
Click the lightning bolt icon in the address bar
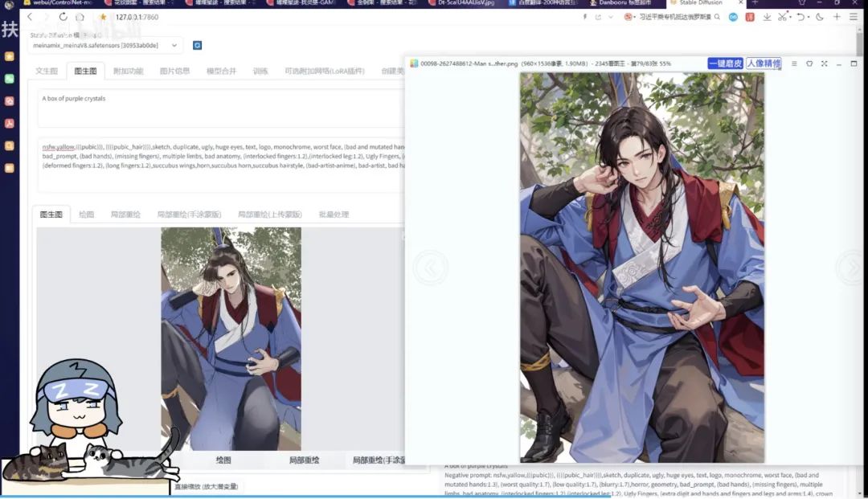(584, 17)
